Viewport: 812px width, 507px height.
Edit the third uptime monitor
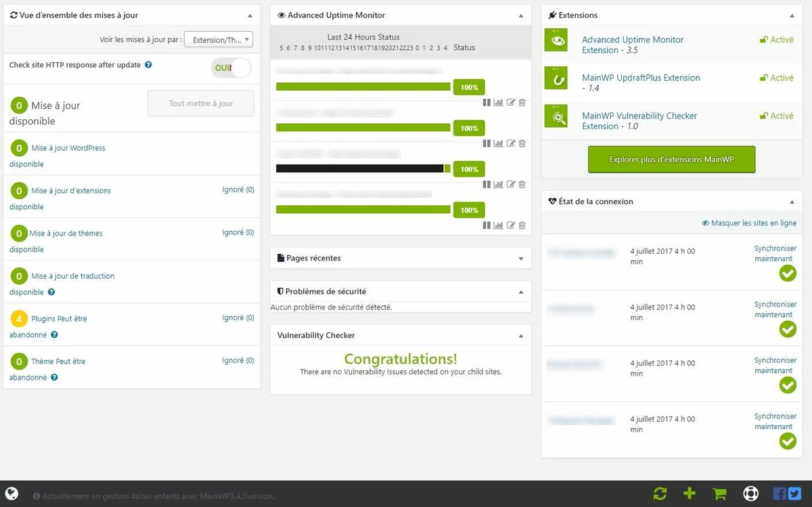(x=511, y=184)
